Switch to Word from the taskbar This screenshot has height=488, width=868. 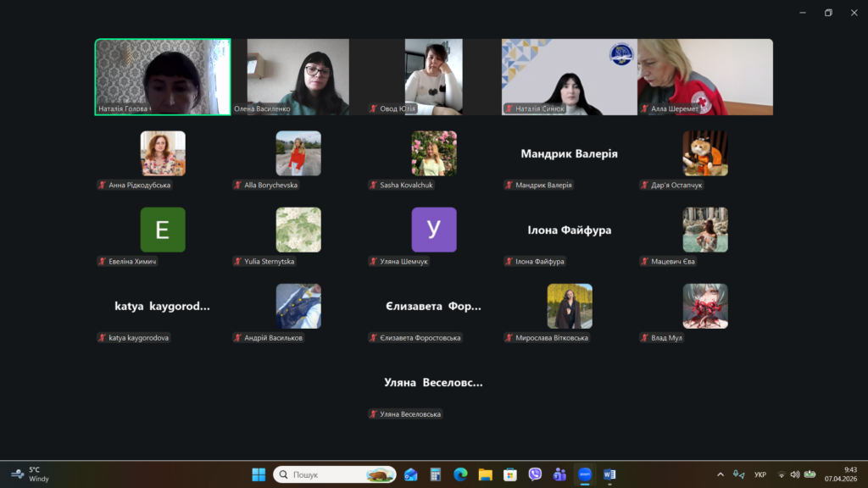coord(609,474)
